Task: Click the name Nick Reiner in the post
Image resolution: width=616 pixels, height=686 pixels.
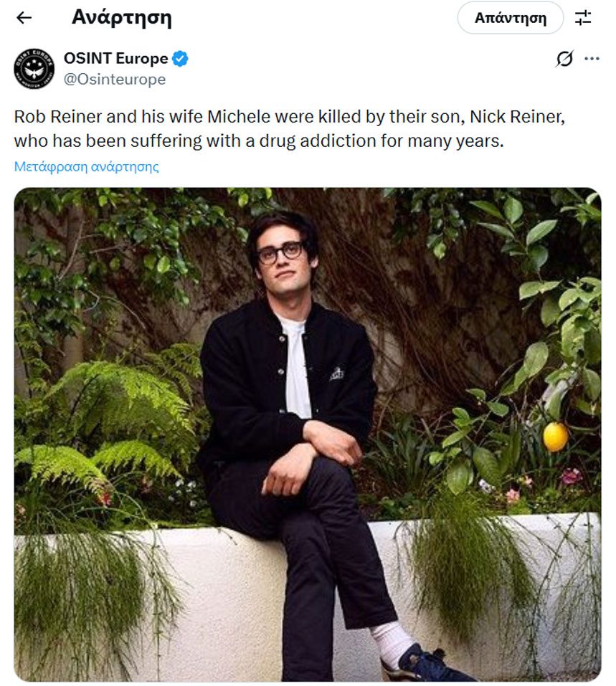Action: 516,117
